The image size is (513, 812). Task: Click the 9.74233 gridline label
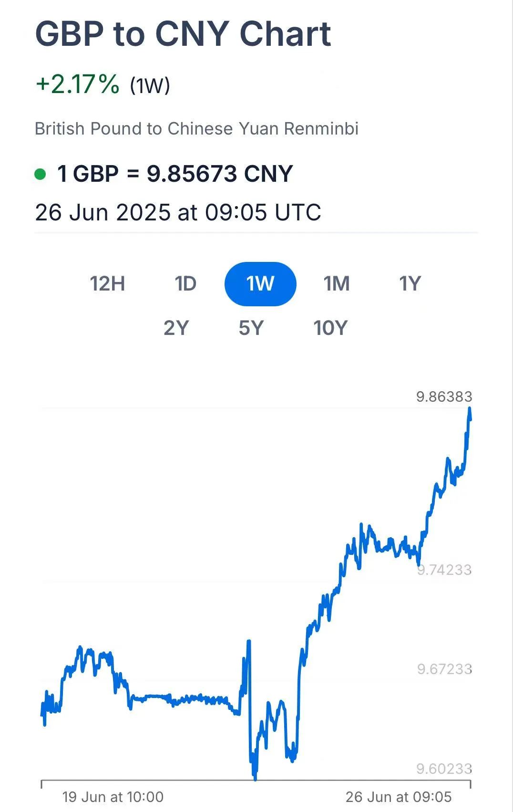(x=444, y=570)
